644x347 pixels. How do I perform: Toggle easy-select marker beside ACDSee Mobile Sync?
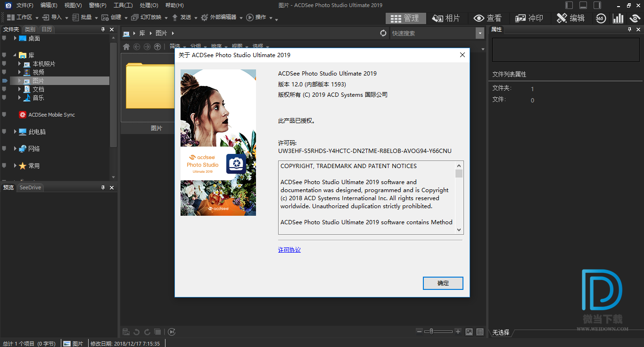pos(4,115)
